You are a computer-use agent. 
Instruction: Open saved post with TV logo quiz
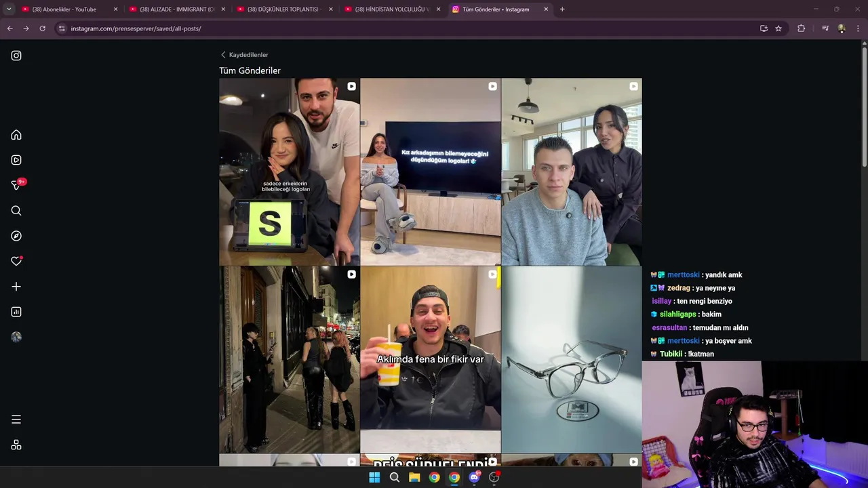click(431, 171)
